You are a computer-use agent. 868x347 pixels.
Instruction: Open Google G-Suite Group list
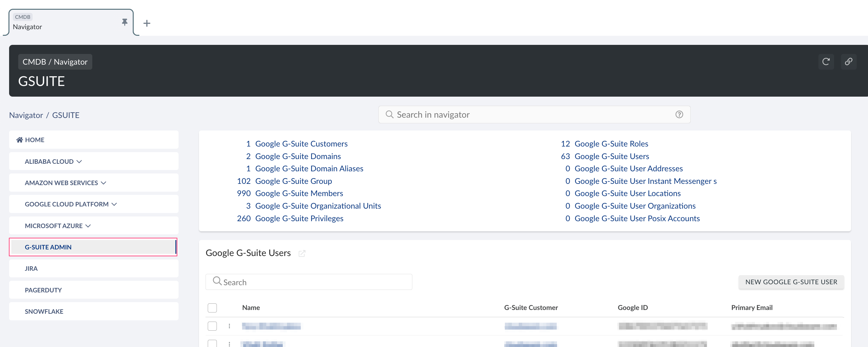(293, 181)
